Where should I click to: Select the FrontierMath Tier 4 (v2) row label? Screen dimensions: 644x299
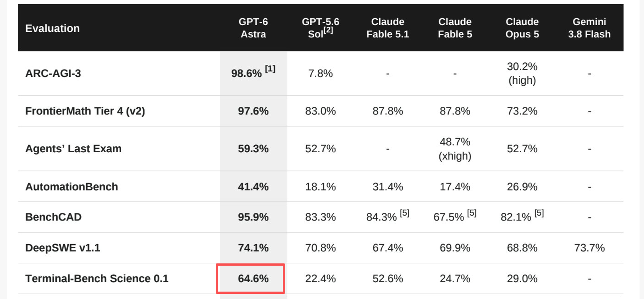coord(85,111)
